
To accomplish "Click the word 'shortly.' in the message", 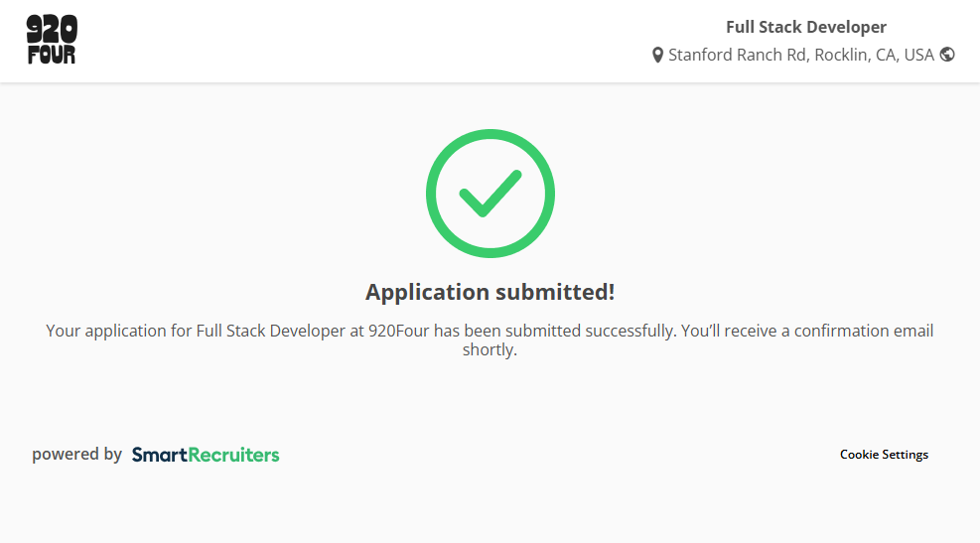I will point(490,349).
